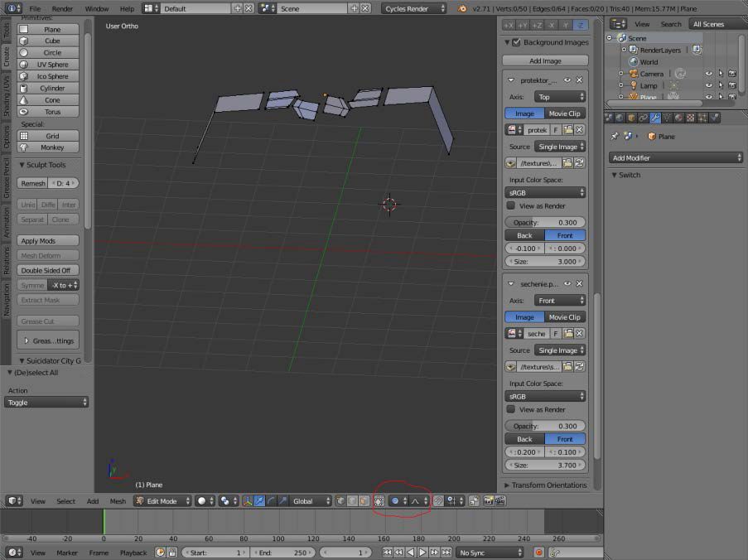Click the Double Sided Off button

click(x=48, y=270)
